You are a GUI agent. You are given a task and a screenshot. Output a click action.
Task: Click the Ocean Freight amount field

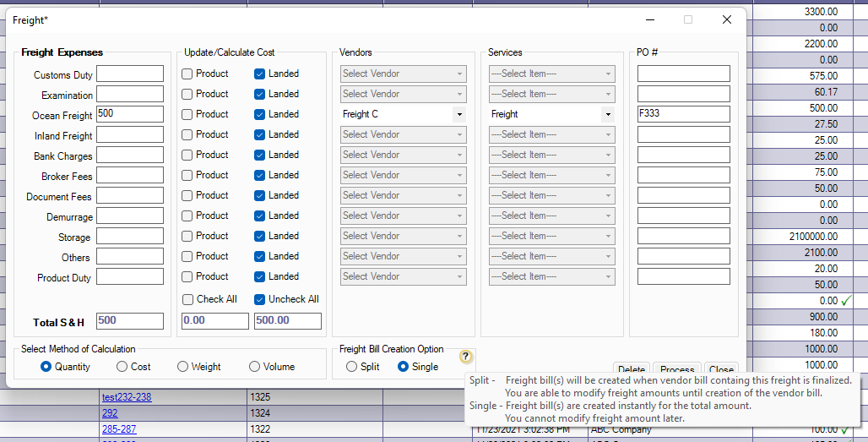(x=130, y=114)
